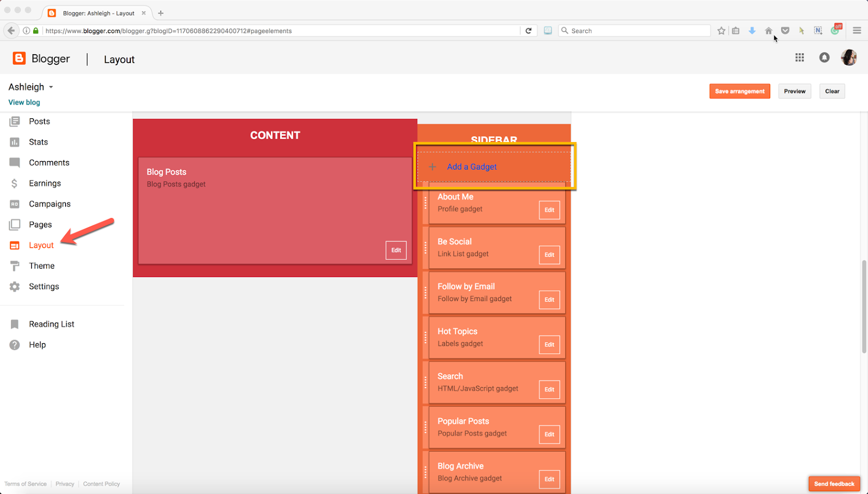This screenshot has width=868, height=494.
Task: Select the Stats sidebar icon
Action: tap(37, 142)
